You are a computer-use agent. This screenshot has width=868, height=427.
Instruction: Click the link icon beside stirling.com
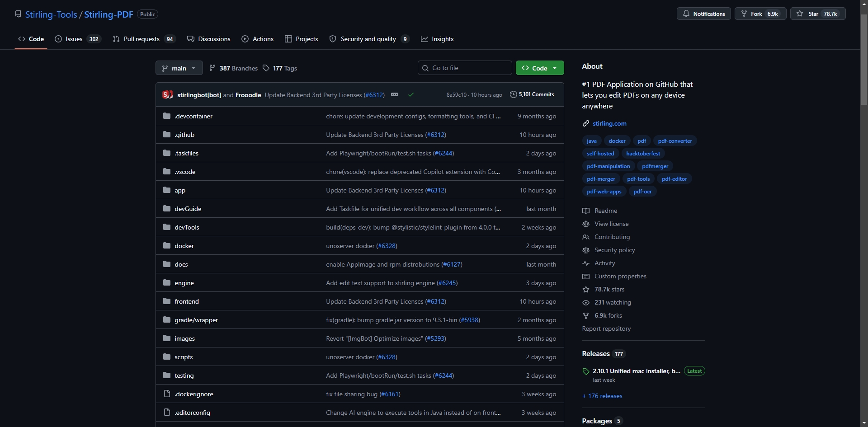pyautogui.click(x=586, y=123)
